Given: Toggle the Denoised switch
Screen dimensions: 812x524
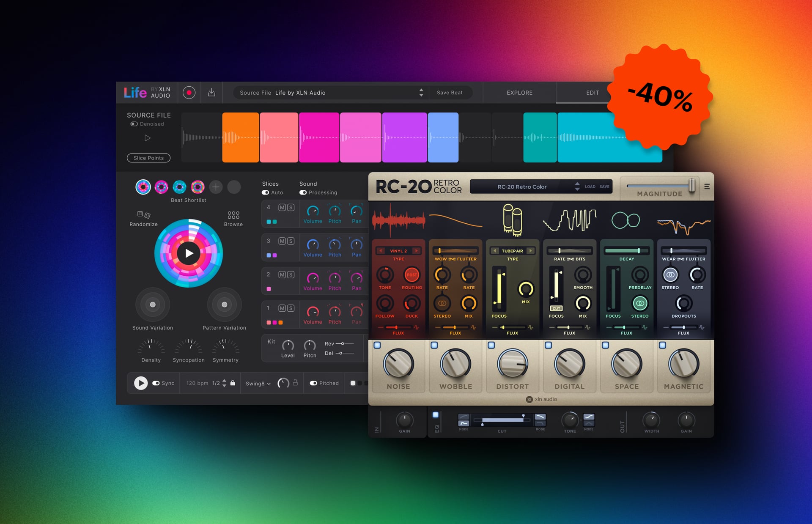Looking at the screenshot, I should pyautogui.click(x=134, y=124).
